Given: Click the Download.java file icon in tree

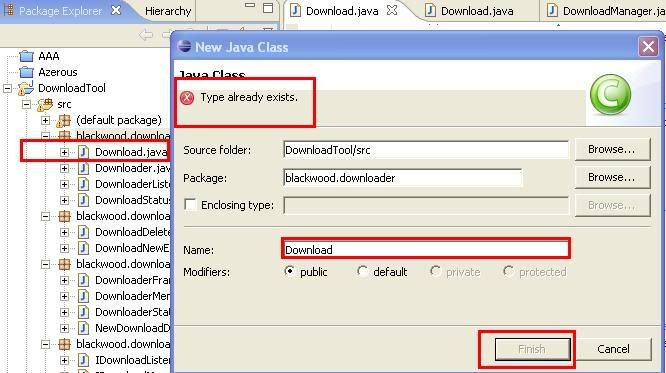Looking at the screenshot, I should point(84,152).
